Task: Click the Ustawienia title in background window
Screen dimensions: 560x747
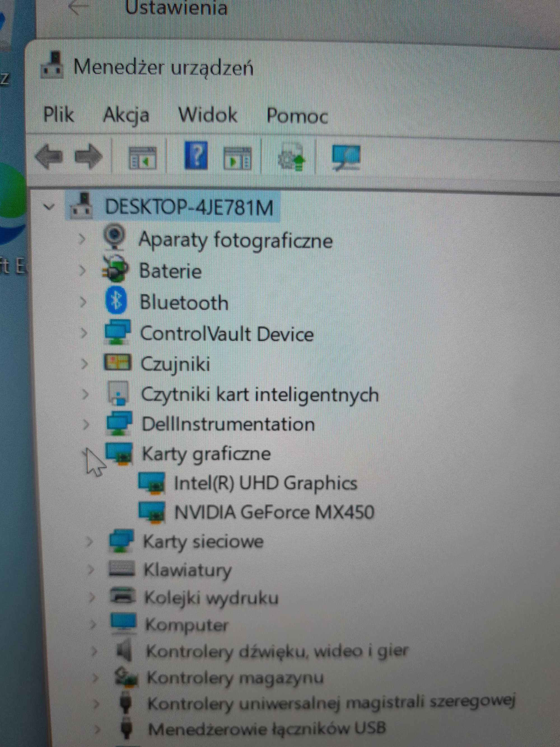Action: point(176,8)
